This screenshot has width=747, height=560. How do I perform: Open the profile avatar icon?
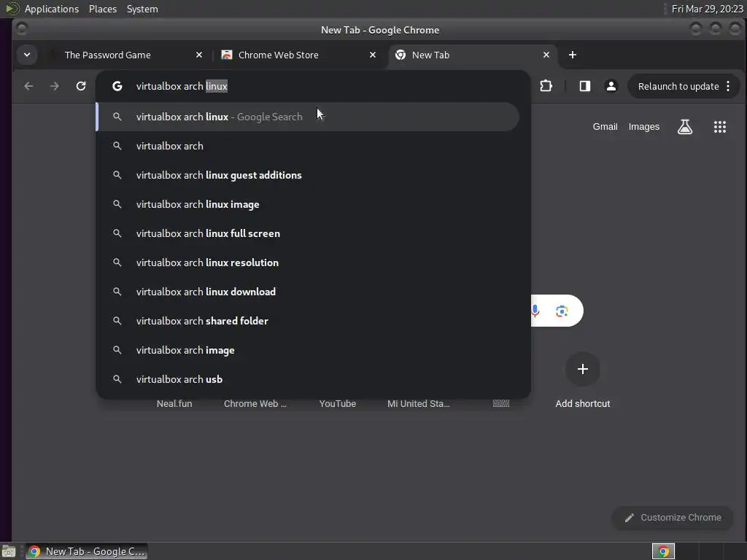click(x=611, y=86)
